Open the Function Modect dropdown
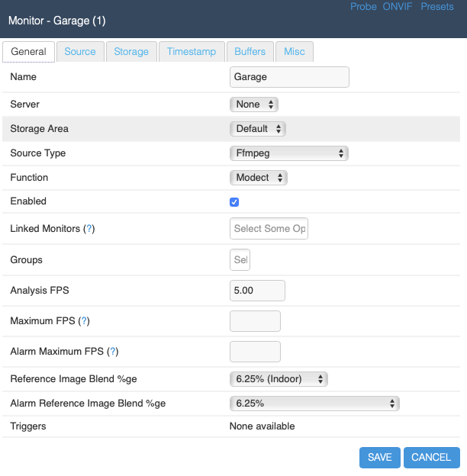Image resolution: width=467 pixels, height=476 pixels. click(x=259, y=178)
